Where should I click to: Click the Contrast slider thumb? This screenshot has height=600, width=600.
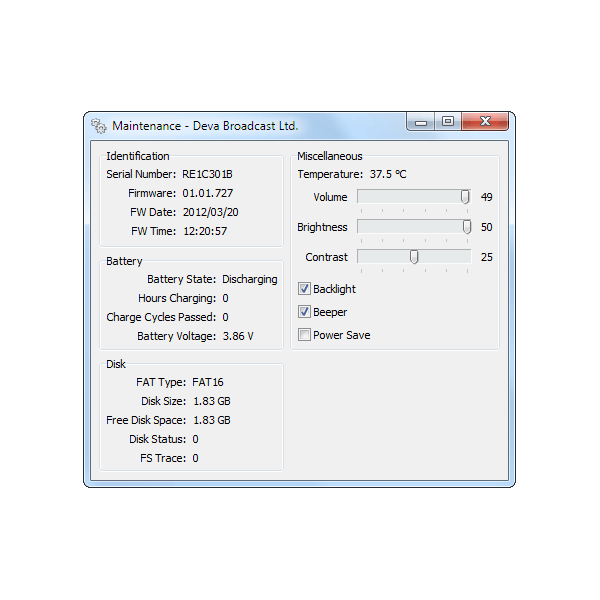414,257
